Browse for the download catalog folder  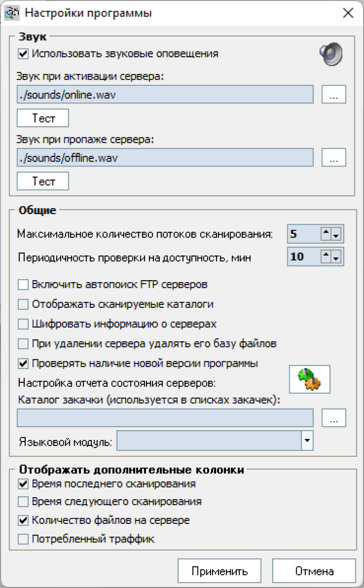(x=333, y=418)
